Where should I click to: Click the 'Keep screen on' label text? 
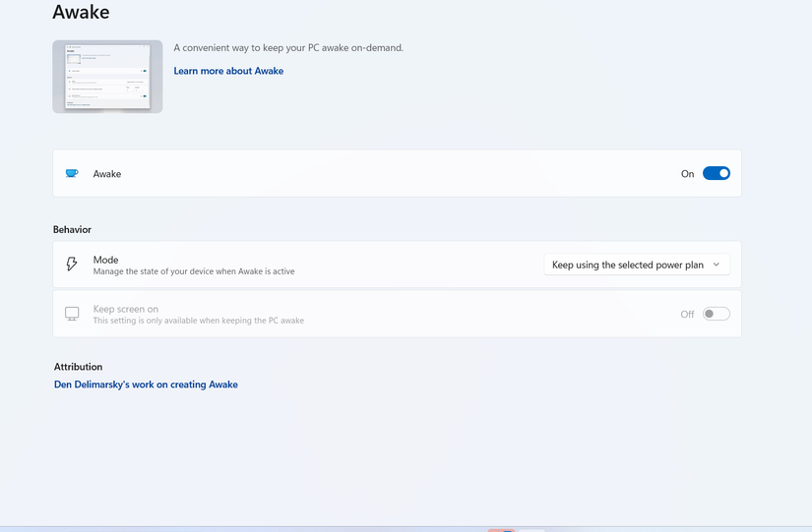coord(126,309)
